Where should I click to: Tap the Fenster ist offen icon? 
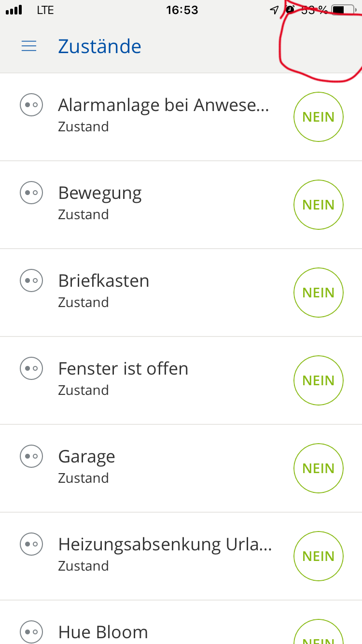pyautogui.click(x=31, y=368)
